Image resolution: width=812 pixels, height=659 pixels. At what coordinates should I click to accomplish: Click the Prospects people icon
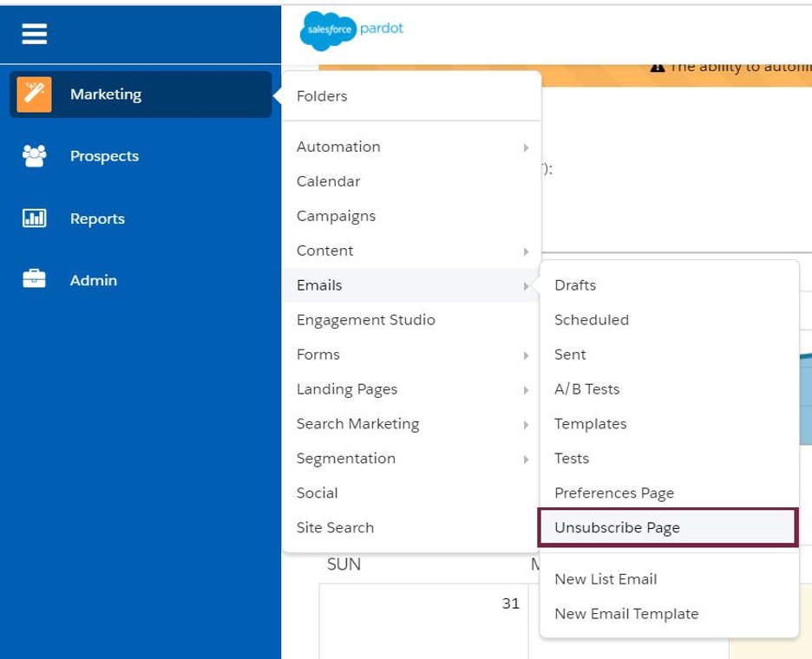click(x=34, y=156)
